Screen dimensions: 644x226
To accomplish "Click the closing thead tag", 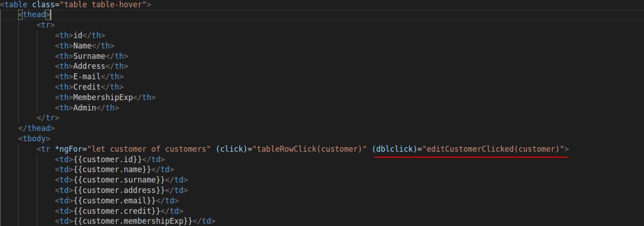I will point(37,128).
